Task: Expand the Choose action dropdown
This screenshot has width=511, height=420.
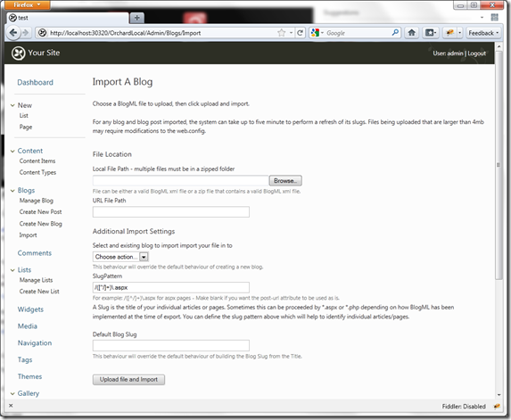Action: [x=121, y=257]
